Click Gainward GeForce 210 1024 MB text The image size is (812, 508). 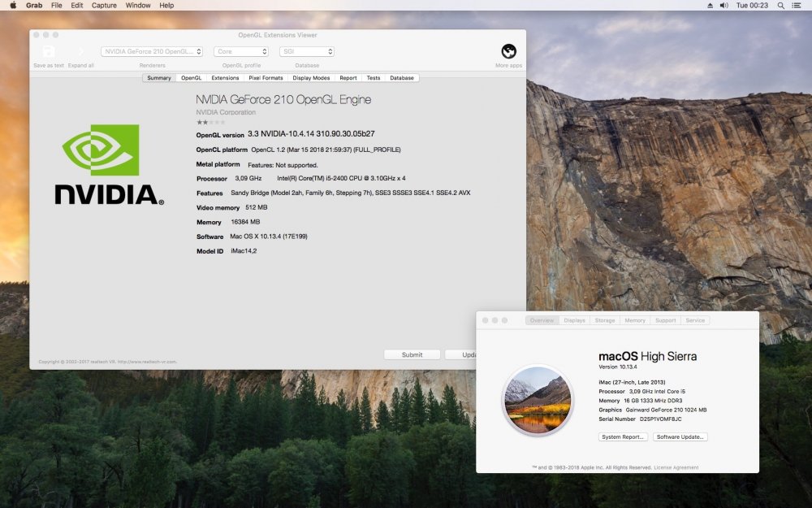point(666,410)
